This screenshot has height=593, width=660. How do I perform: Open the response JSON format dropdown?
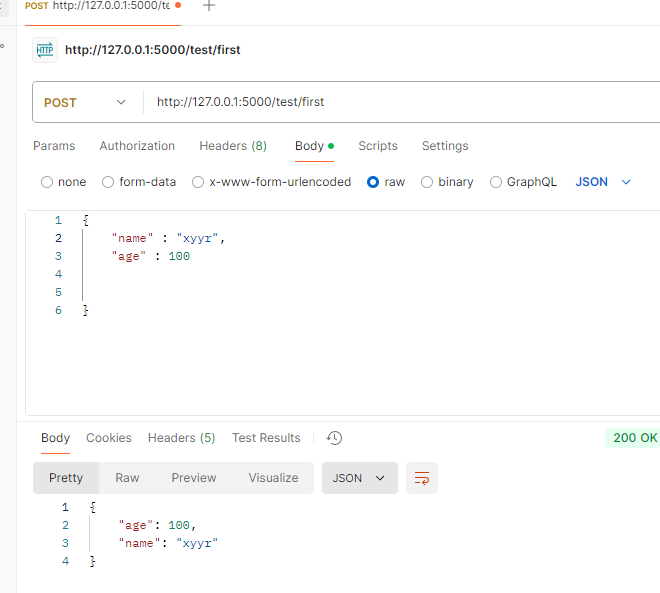359,478
